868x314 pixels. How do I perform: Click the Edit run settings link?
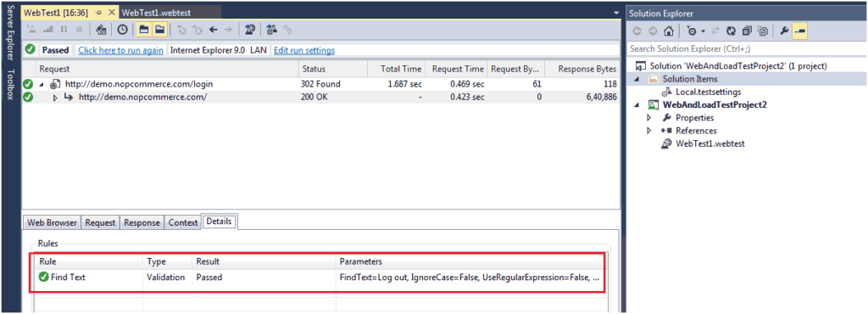(304, 50)
